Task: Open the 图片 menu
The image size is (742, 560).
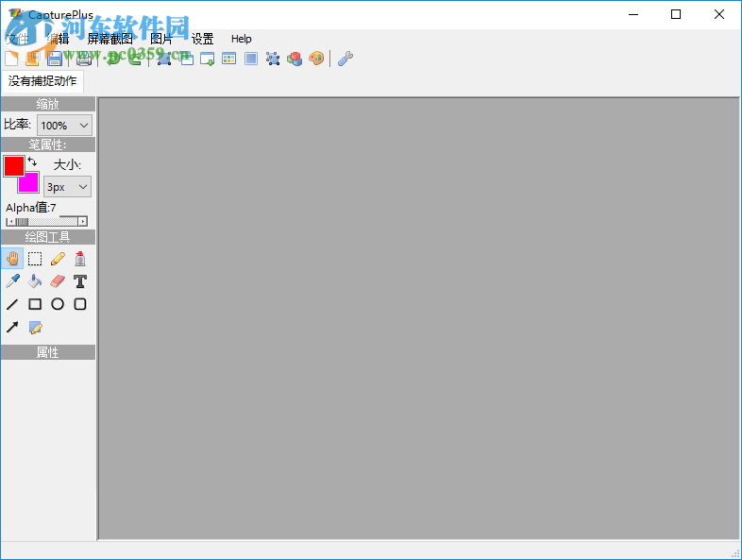Action: pyautogui.click(x=160, y=39)
